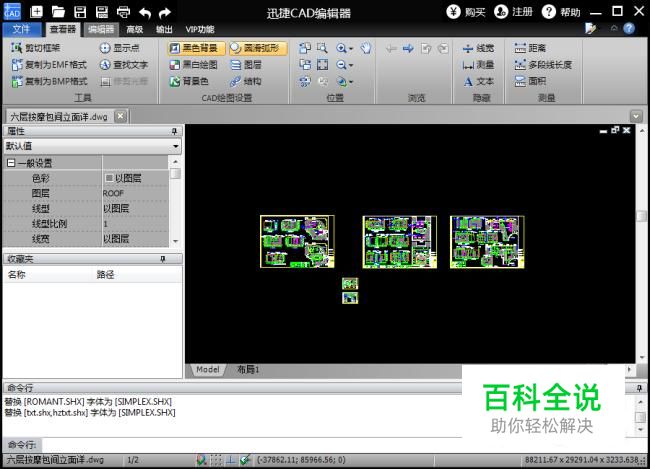Toggle 黑白绘图 black and white drawing
650x469 pixels.
pyautogui.click(x=194, y=65)
